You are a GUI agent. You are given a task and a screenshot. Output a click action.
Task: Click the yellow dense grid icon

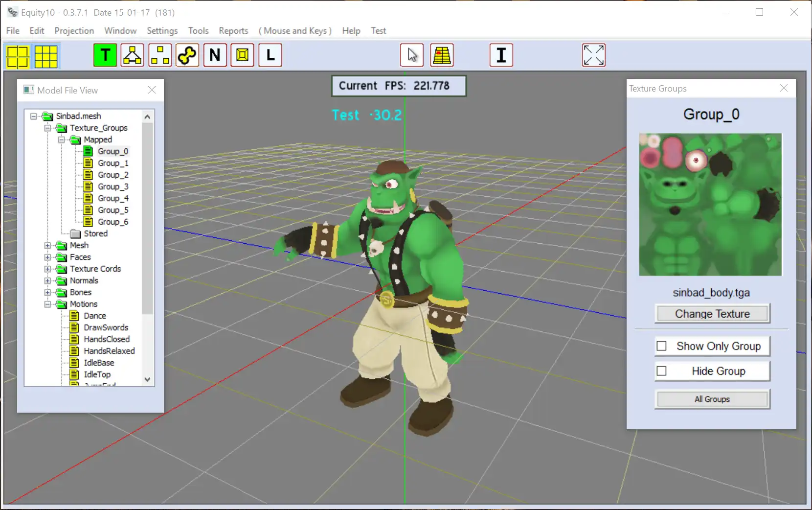coord(46,56)
